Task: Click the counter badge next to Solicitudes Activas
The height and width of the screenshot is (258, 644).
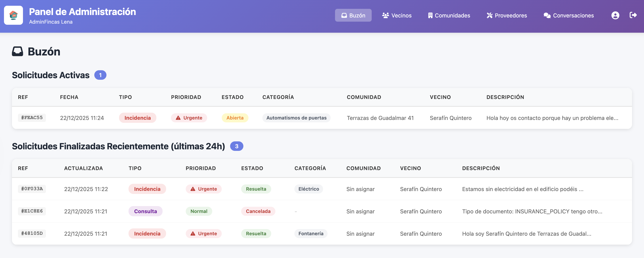Action: coord(100,75)
